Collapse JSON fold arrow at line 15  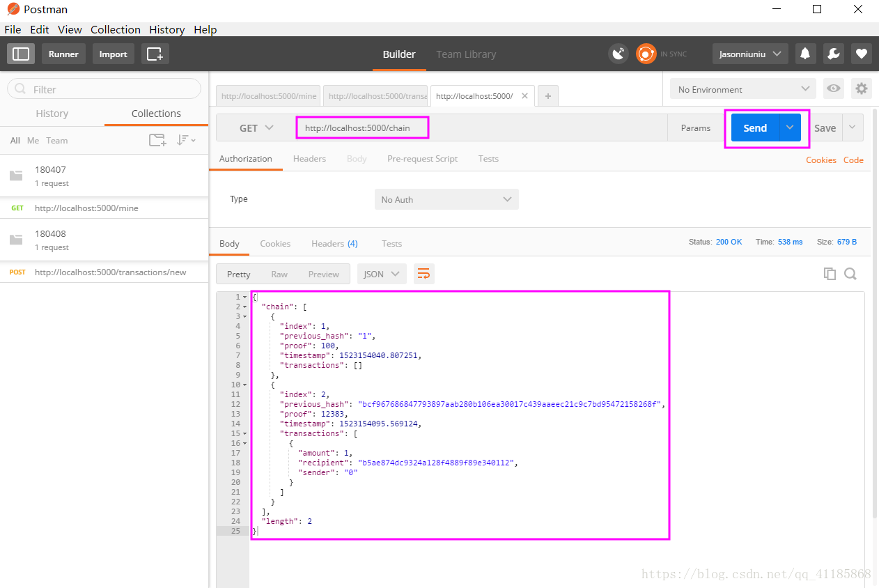244,433
